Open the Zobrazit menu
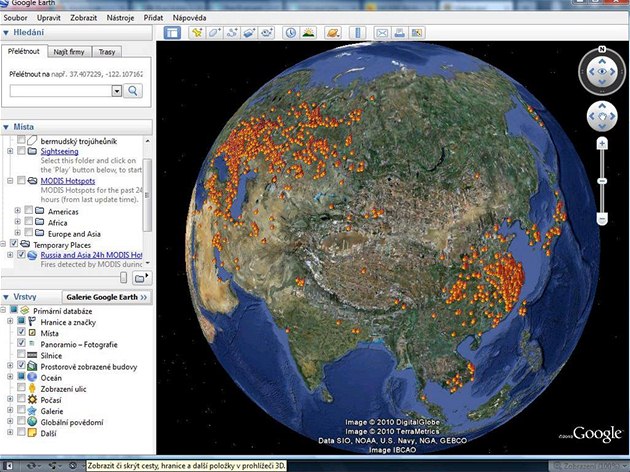 click(84, 18)
